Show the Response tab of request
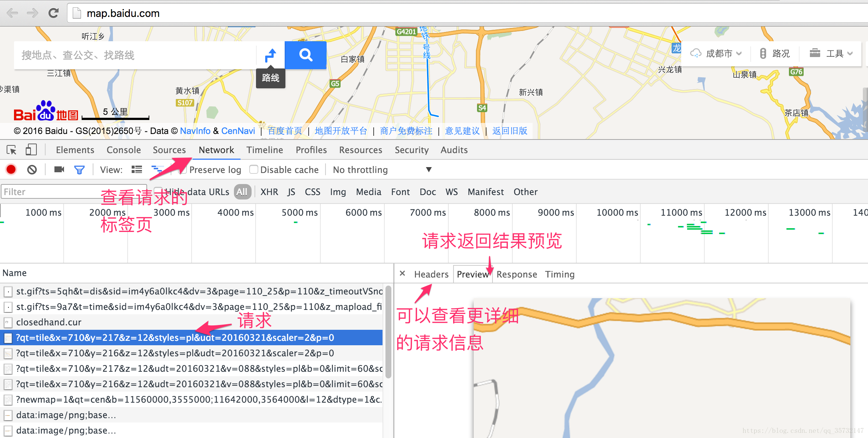Viewport: 868px width, 438px height. 517,274
